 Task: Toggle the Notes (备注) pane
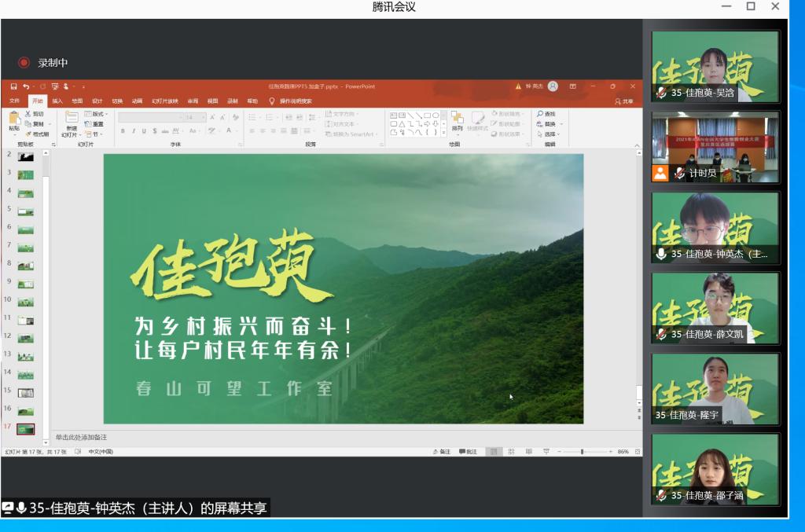(441, 452)
